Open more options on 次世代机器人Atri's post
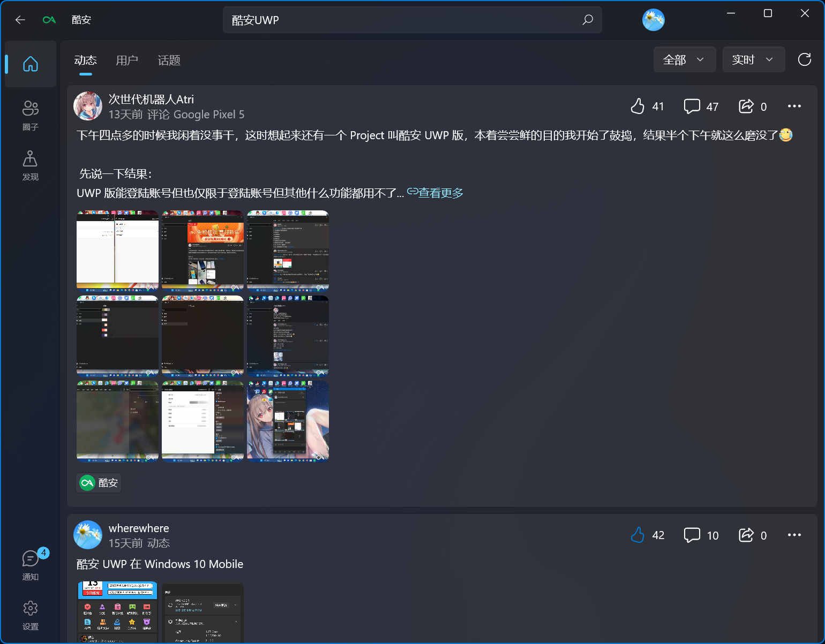825x644 pixels. coord(794,106)
